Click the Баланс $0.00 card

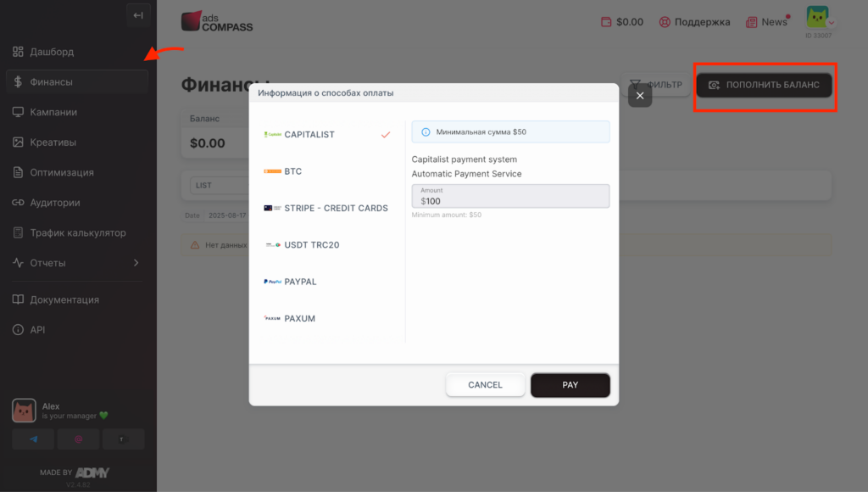[215, 133]
